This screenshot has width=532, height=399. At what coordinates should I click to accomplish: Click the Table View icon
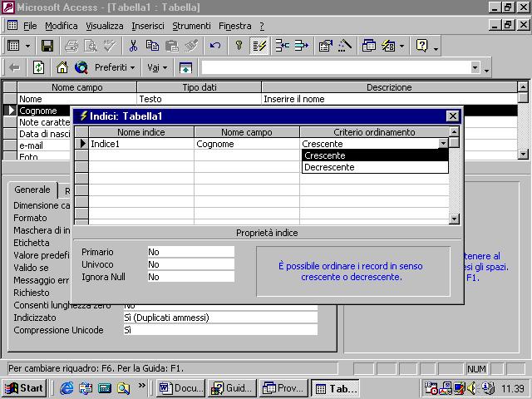pos(13,46)
